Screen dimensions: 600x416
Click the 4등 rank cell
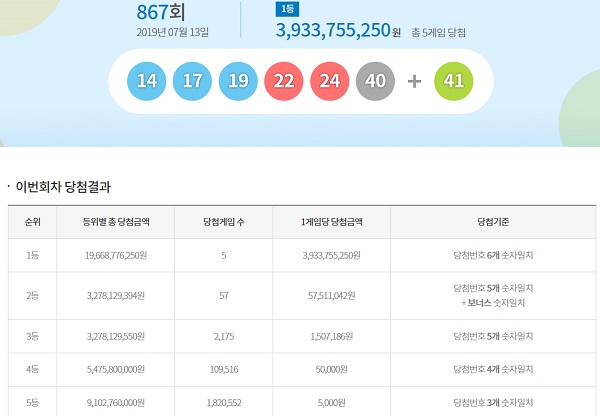(x=33, y=370)
